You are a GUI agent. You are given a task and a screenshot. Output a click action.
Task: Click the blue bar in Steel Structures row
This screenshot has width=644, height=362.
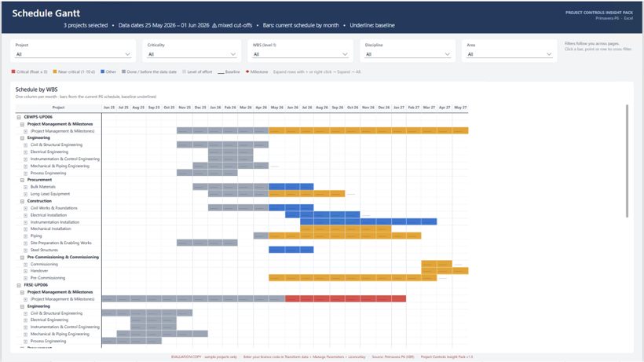[291, 250]
